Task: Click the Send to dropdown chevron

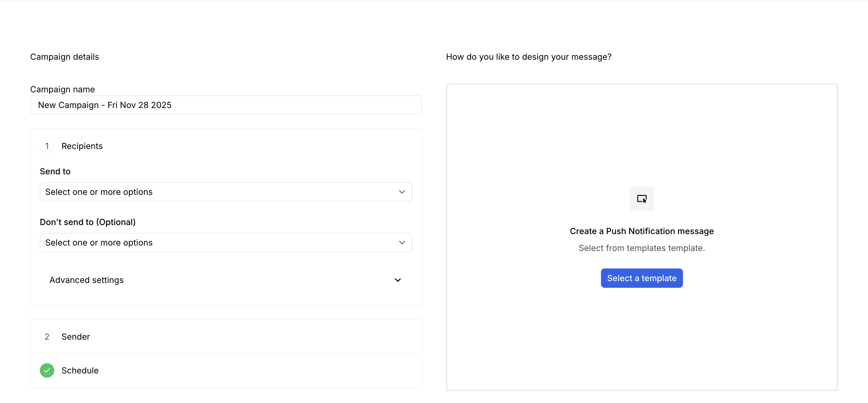Action: (402, 192)
